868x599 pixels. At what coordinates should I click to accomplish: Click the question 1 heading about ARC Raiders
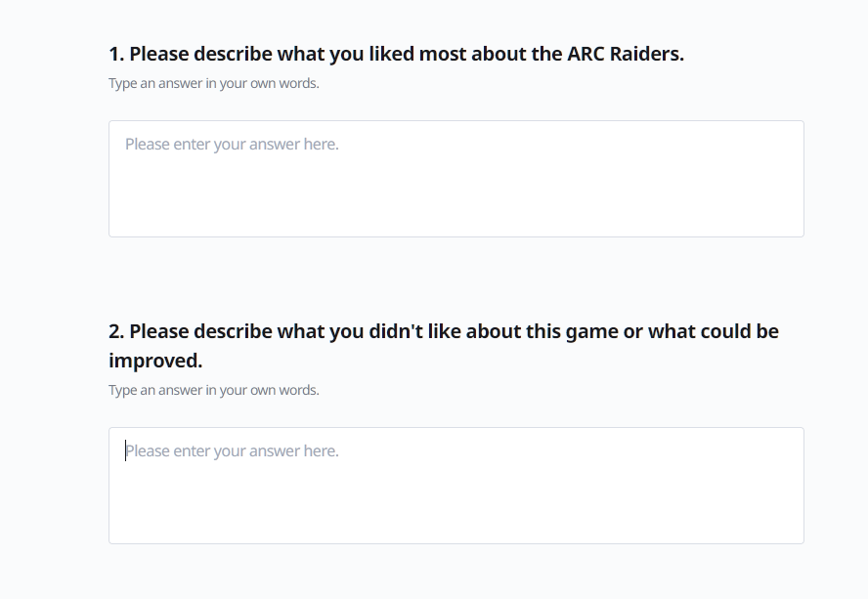pyautogui.click(x=396, y=54)
